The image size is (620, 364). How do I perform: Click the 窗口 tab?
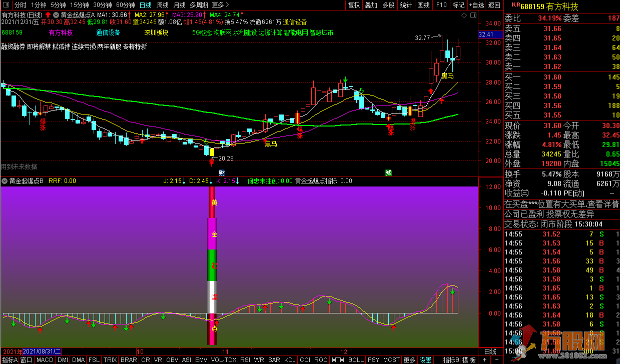click(x=27, y=360)
